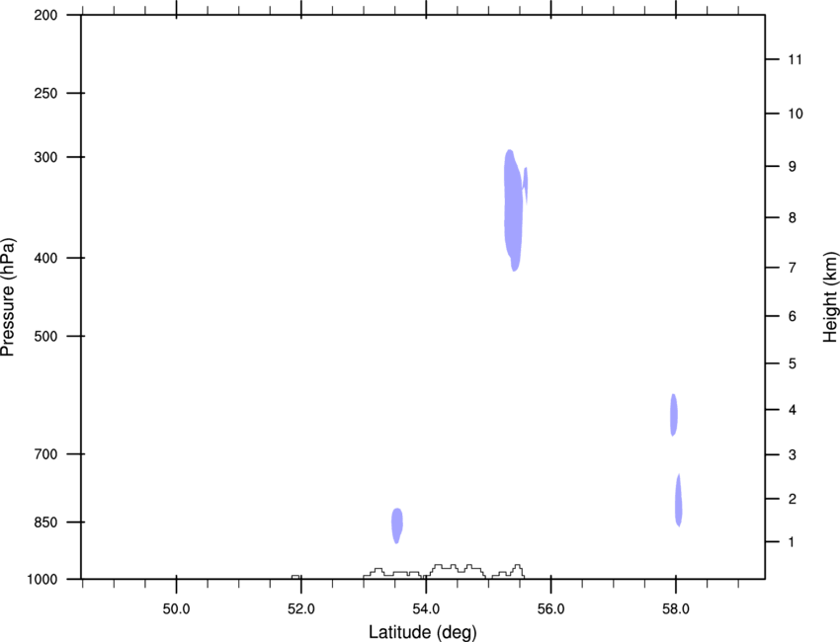Click height tick label 10
840x642 pixels.
coord(796,114)
